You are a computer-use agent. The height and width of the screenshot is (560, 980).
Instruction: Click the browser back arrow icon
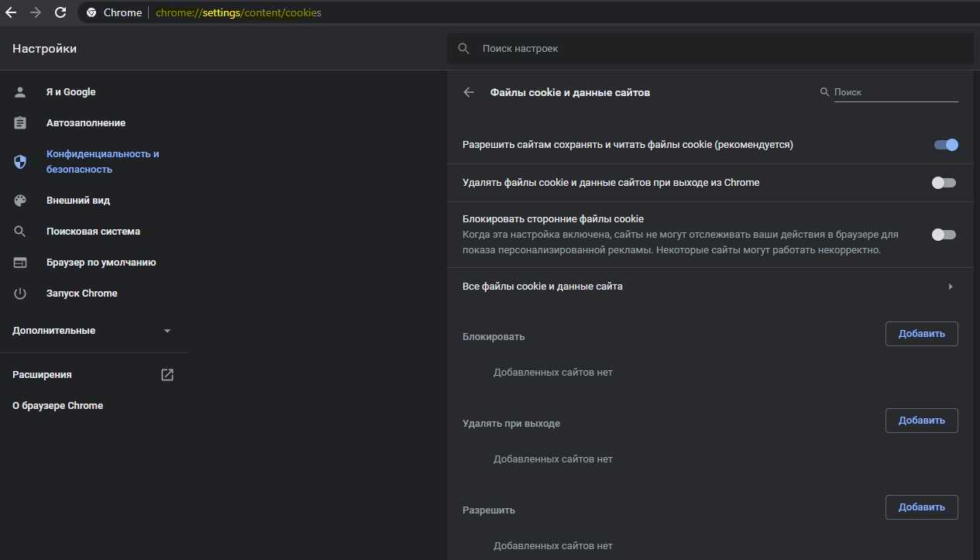coord(11,12)
